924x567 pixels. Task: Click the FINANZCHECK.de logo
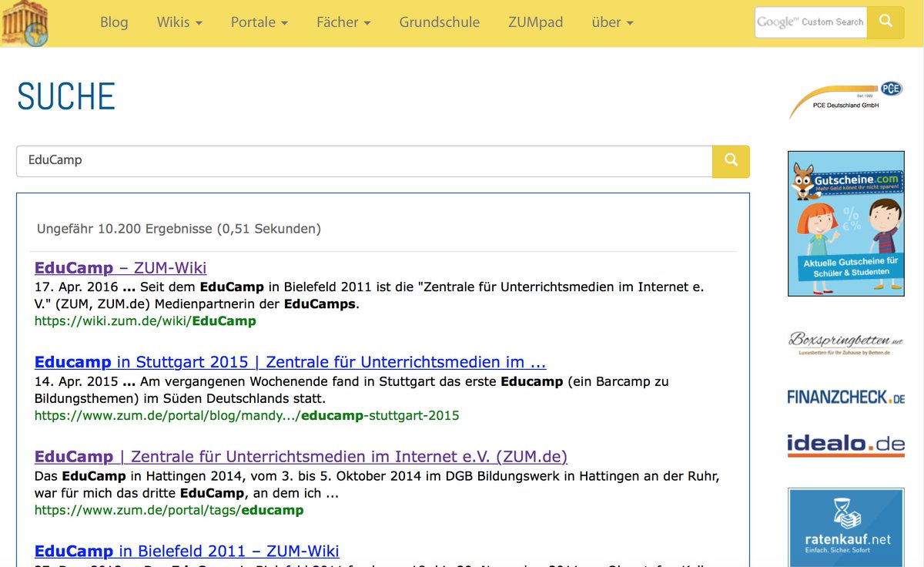click(x=845, y=398)
